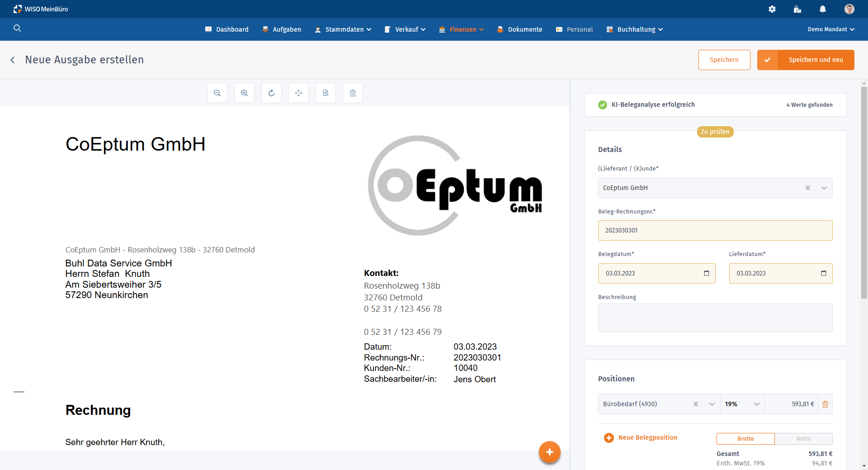Expand the Lieferant/Kunde dropdown chevron
This screenshot has width=868, height=470.
pos(824,188)
